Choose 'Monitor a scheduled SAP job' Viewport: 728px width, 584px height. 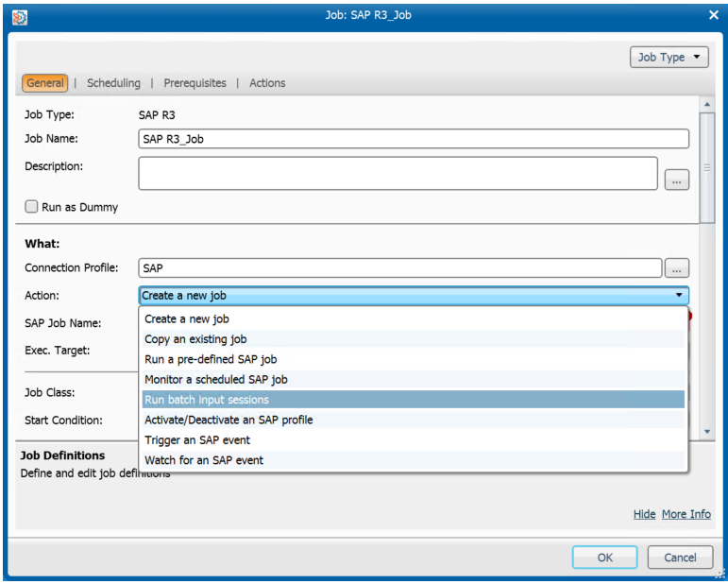(414, 380)
